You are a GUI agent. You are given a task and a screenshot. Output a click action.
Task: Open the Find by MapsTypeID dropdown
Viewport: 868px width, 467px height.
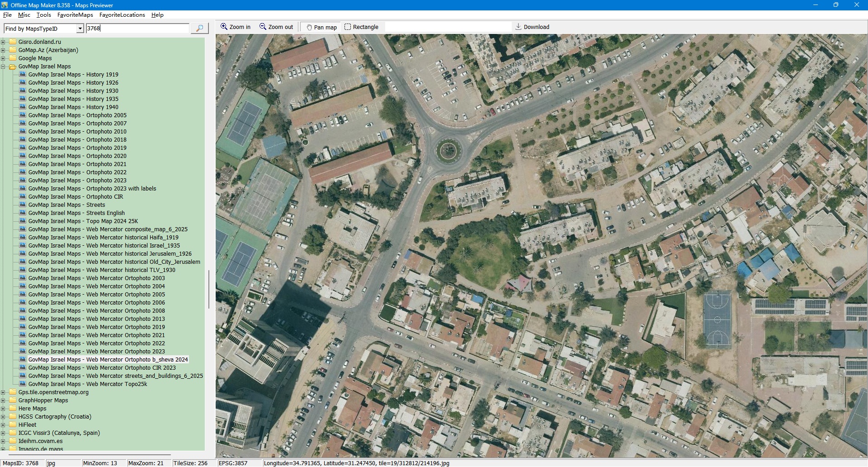pos(80,29)
